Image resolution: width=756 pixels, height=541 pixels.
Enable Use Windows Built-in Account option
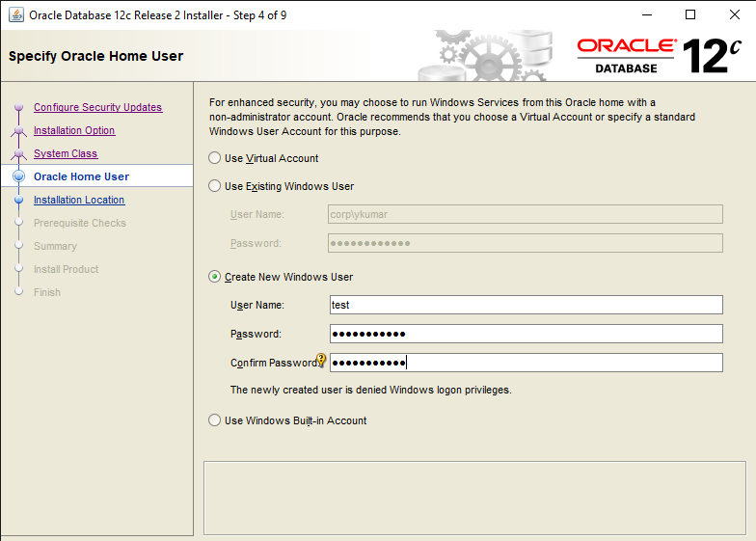click(x=215, y=420)
